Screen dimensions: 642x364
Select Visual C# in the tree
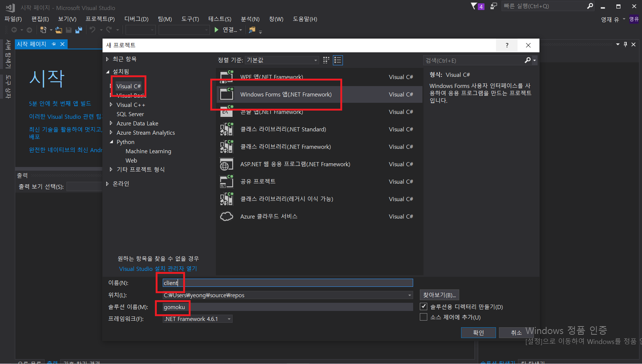129,86
